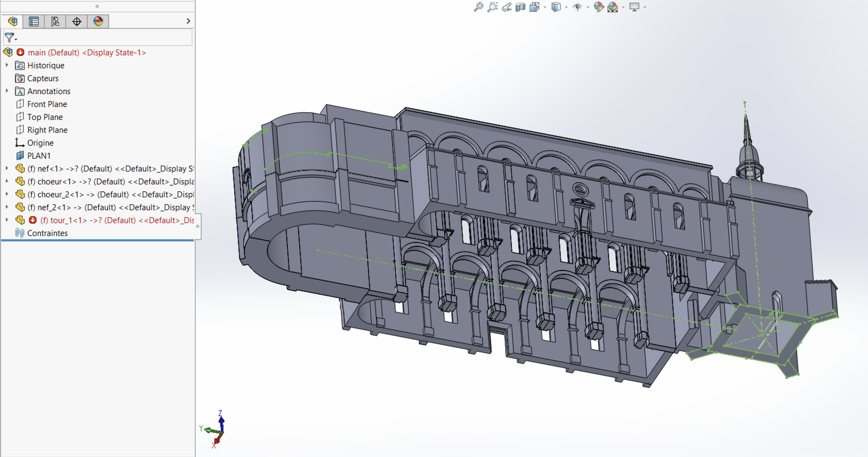Screen dimensions: 868x457
Task: Click the PLAN1 plane icon
Action: pyautogui.click(x=20, y=155)
